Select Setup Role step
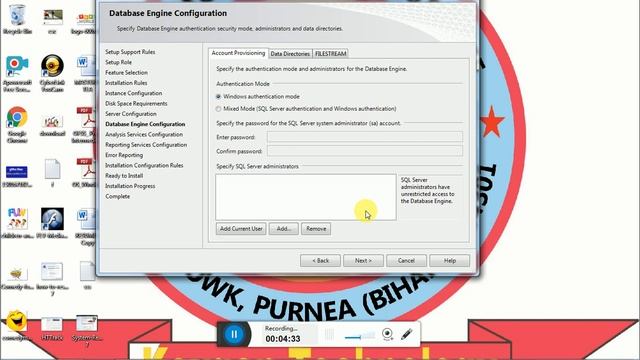Screen dimensions: 640x360 (x=118, y=62)
